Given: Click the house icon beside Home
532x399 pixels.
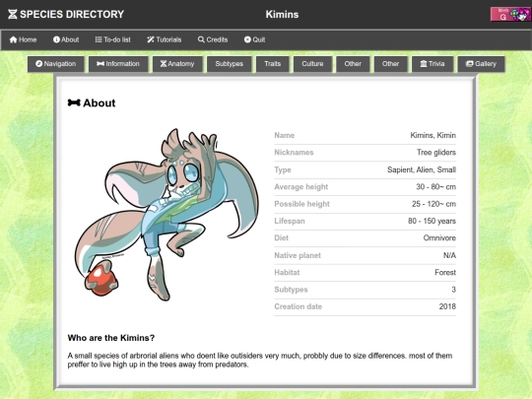Looking at the screenshot, I should (13, 39).
